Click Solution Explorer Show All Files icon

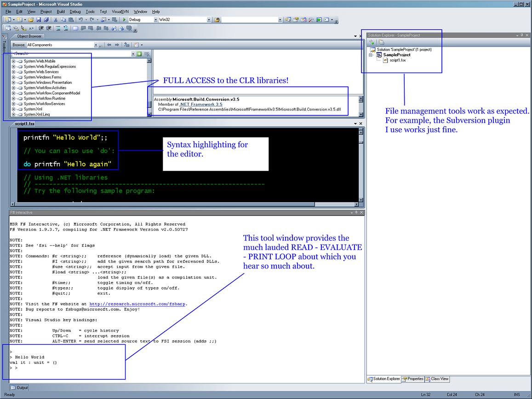[381, 42]
